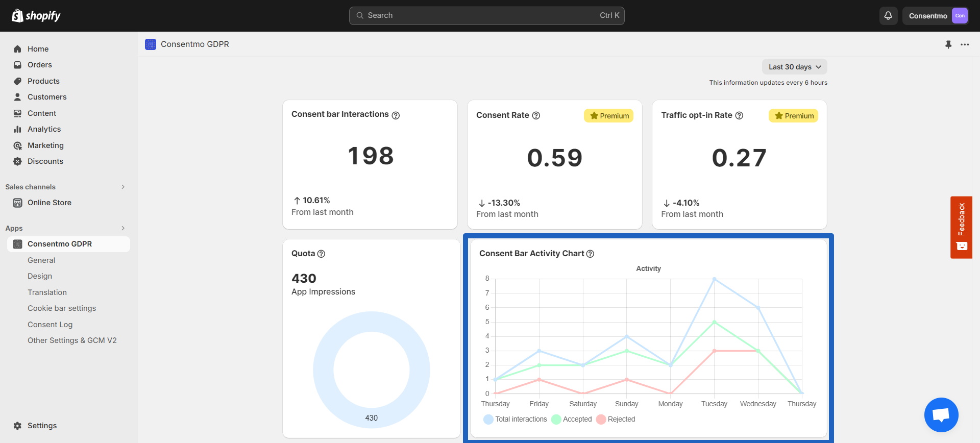Click the Premium badge on Consent Rate

609,116
